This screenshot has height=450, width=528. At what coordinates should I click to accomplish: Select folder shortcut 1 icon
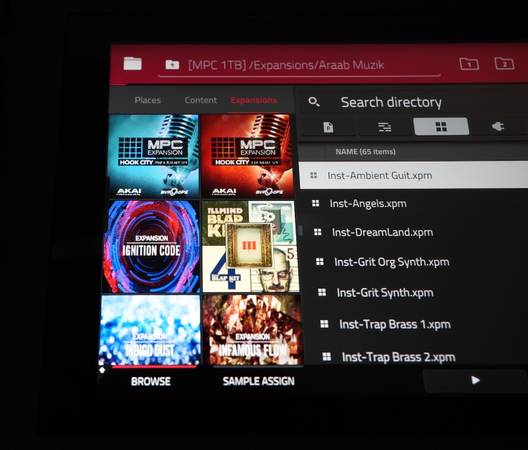469,64
